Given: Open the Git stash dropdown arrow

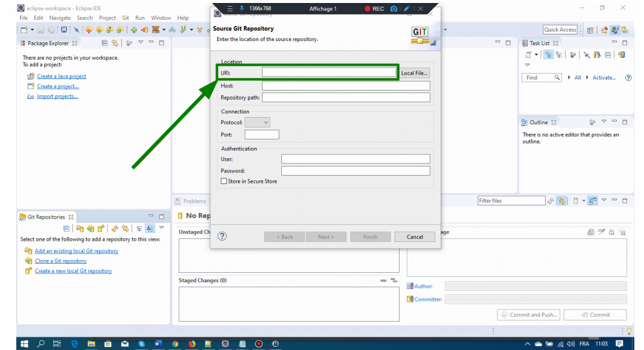Looking at the screenshot, I should pos(164,30).
